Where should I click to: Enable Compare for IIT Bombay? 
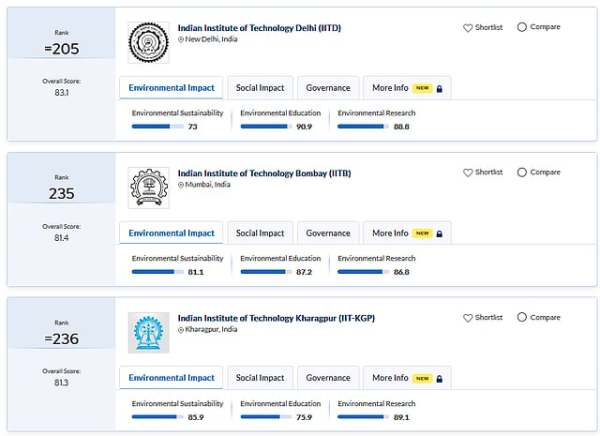pos(522,173)
